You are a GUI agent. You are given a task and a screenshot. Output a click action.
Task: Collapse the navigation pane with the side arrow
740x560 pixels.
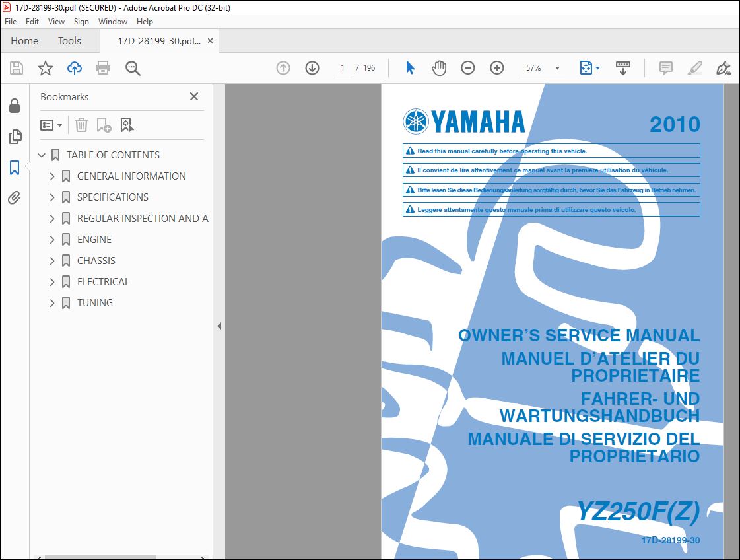click(219, 326)
